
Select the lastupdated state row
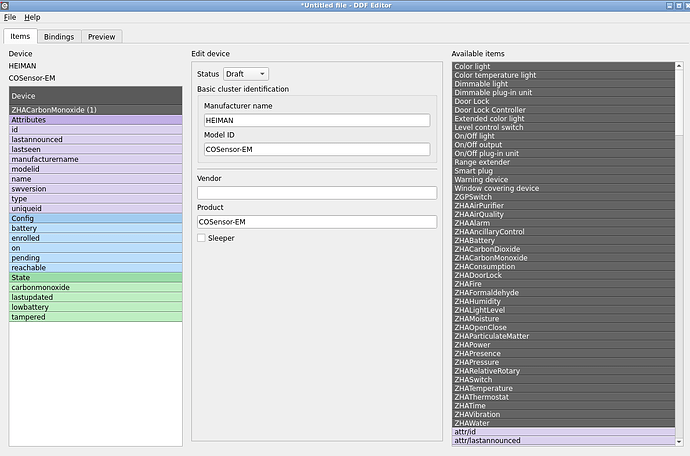95,297
